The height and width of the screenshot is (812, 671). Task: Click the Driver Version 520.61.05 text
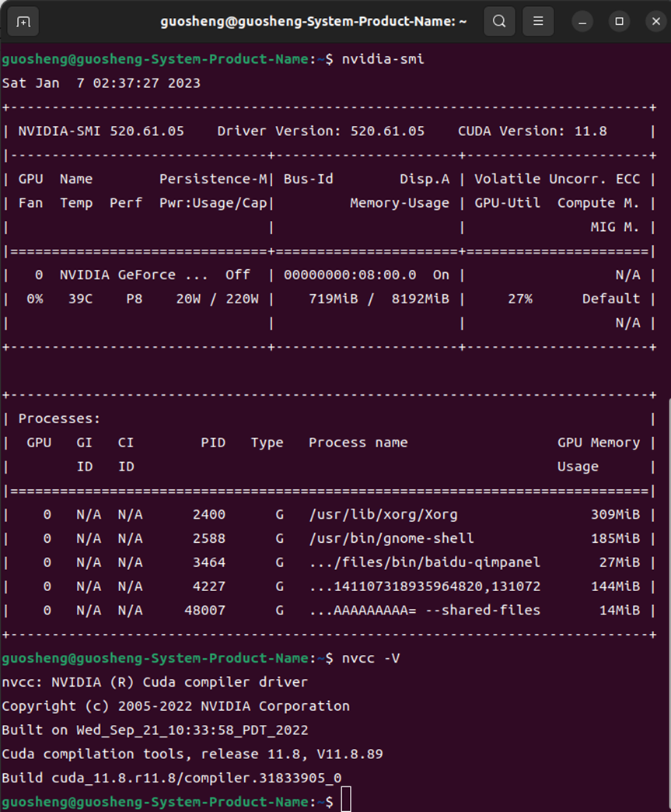coord(321,131)
